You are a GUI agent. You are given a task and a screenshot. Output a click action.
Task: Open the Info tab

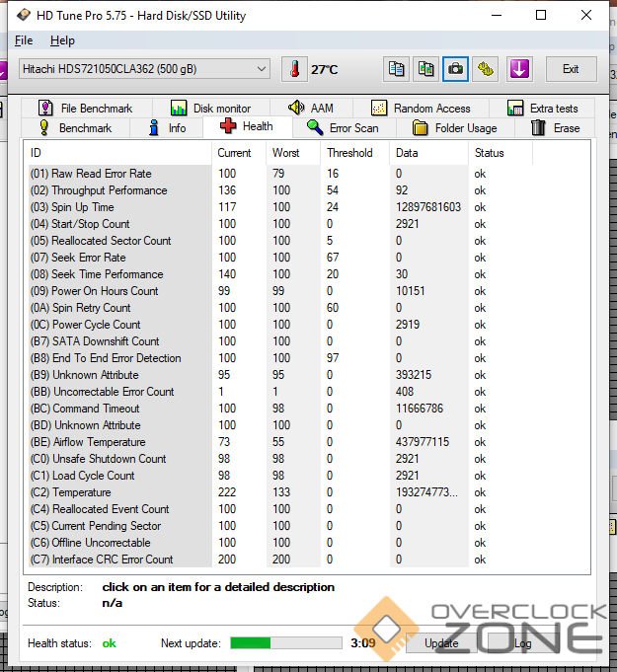click(x=167, y=128)
